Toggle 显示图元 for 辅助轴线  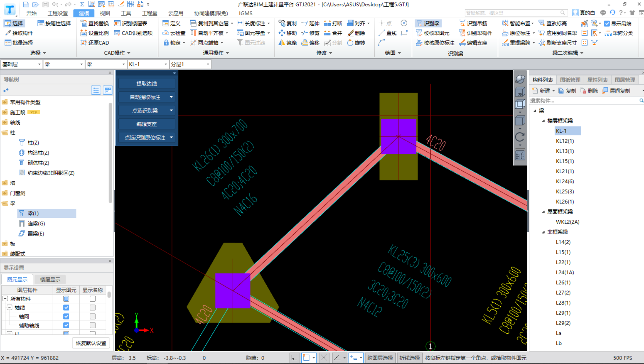tap(66, 325)
